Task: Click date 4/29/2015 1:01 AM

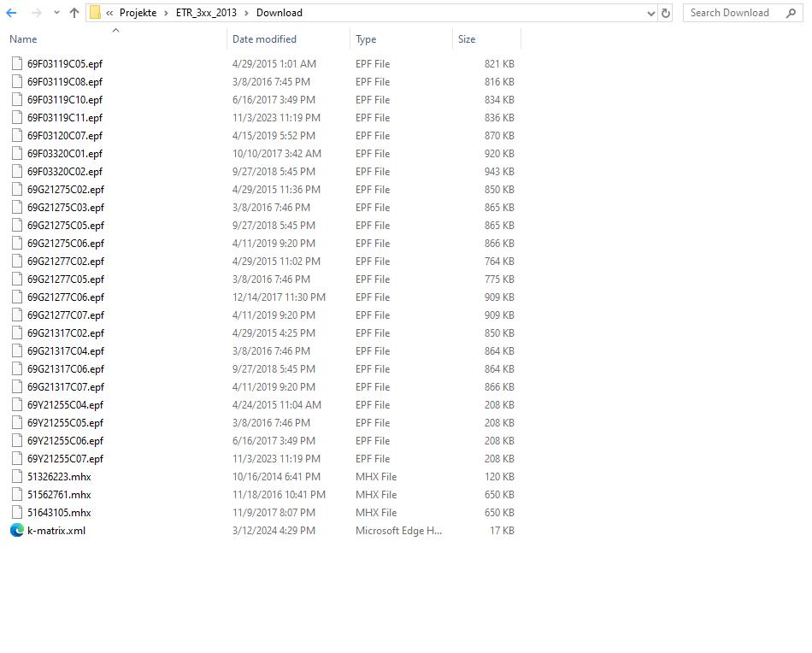Action: click(x=274, y=64)
